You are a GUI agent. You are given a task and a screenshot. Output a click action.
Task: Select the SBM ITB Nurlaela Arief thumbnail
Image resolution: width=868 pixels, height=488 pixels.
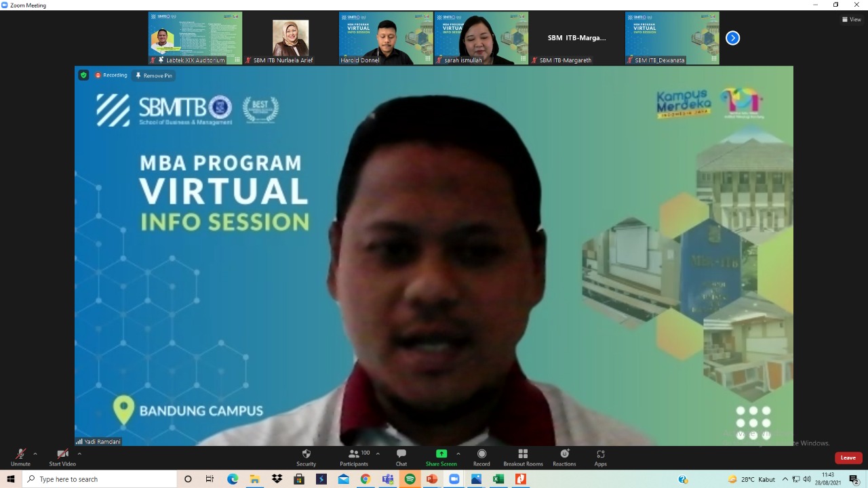[290, 38]
